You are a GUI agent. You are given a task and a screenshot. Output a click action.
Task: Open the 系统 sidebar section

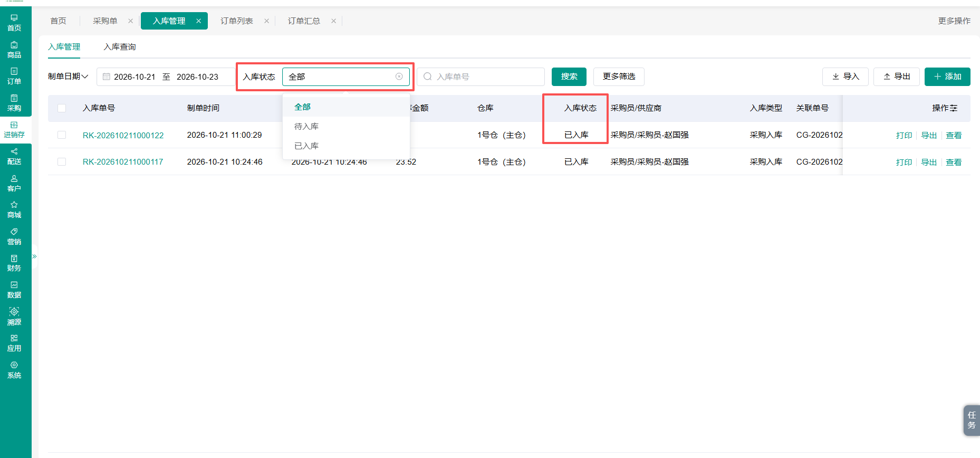point(14,370)
